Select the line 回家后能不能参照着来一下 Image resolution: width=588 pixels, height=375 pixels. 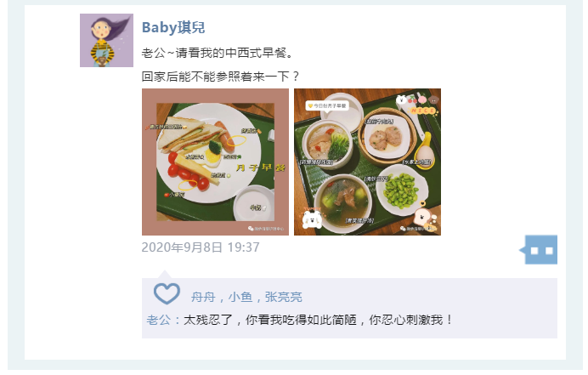point(220,77)
